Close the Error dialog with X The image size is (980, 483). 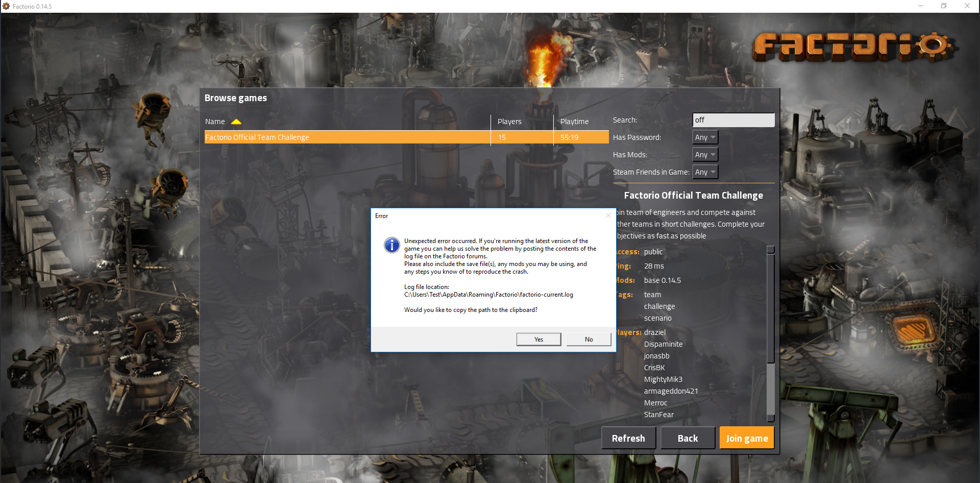coord(608,216)
